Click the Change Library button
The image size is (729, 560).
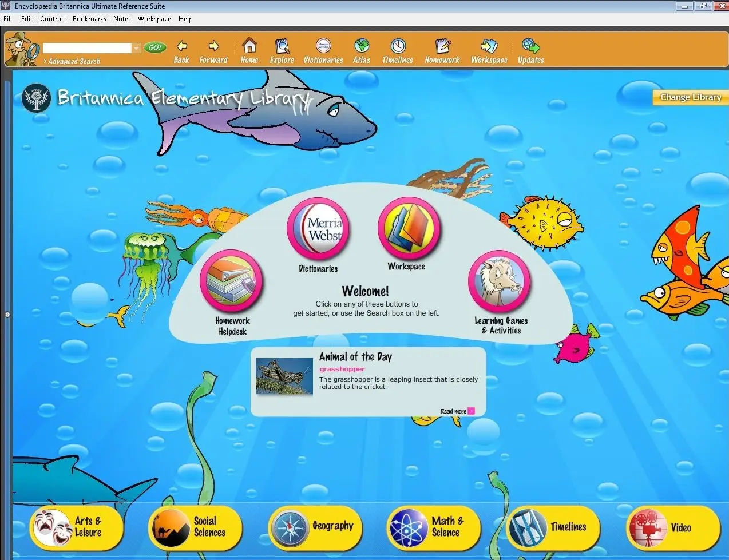(x=691, y=97)
